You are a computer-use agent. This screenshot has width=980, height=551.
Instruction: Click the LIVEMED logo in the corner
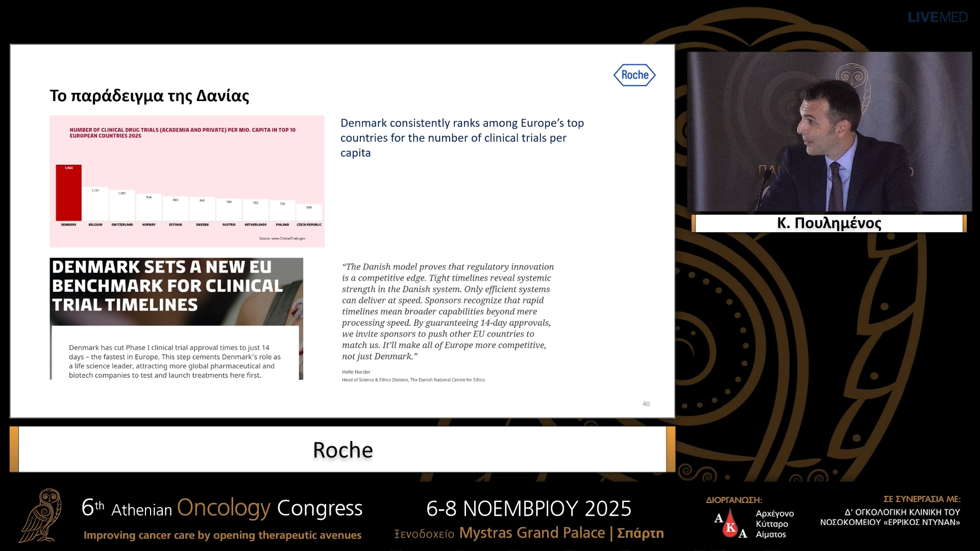click(x=938, y=17)
